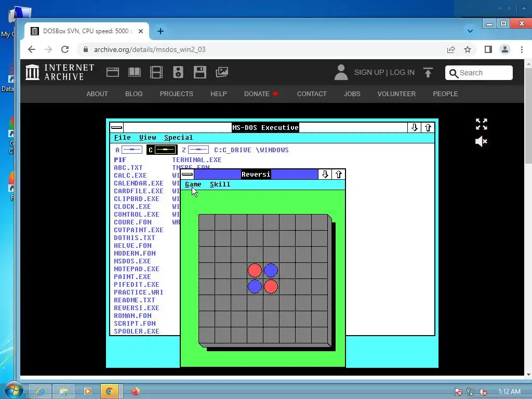Open Firefox from the taskbar
This screenshot has width=532, height=399.
coord(136,391)
